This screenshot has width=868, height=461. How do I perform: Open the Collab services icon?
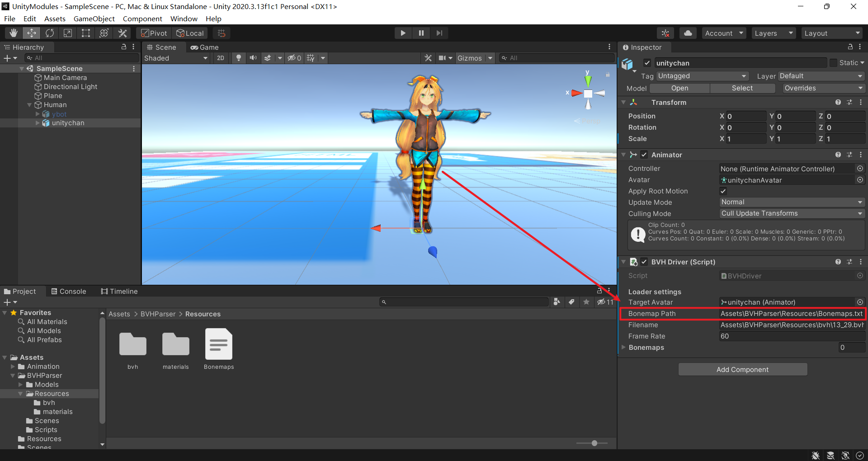pyautogui.click(x=665, y=33)
